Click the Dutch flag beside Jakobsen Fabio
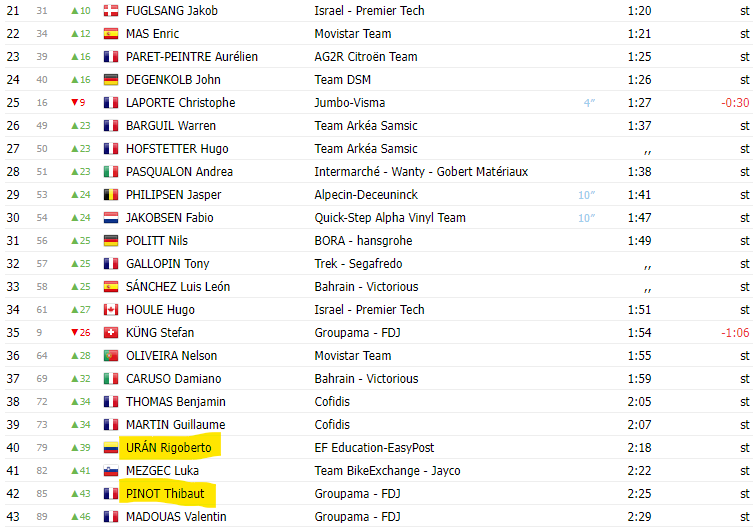756x527 pixels. coord(111,218)
